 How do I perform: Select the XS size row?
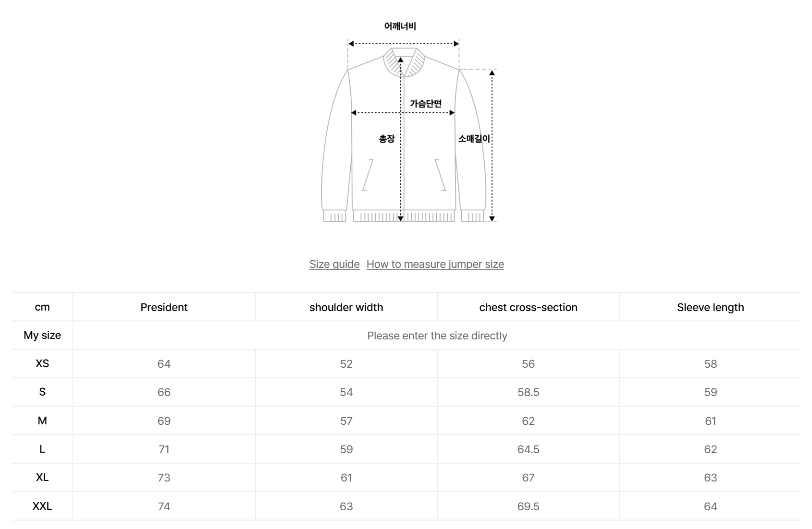42,364
